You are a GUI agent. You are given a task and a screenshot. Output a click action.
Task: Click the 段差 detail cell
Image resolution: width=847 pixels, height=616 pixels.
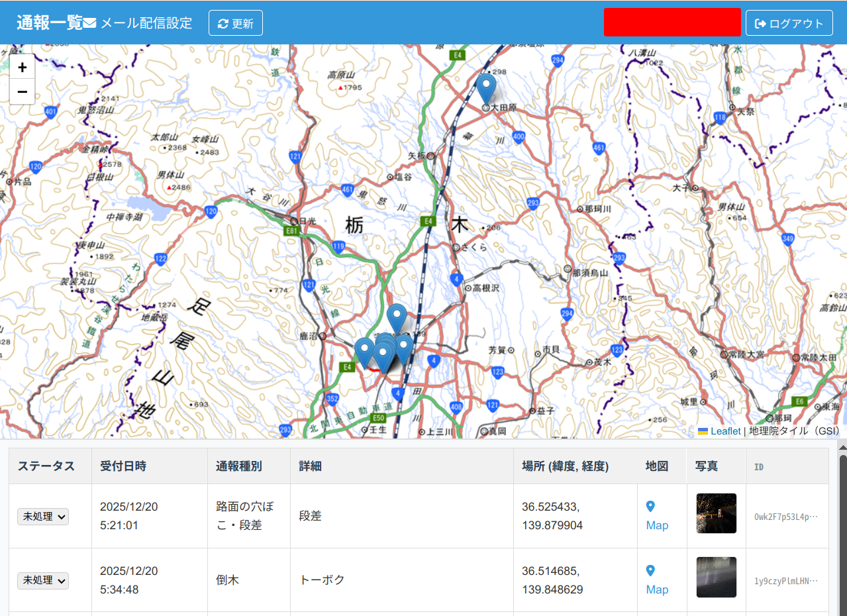coord(402,516)
